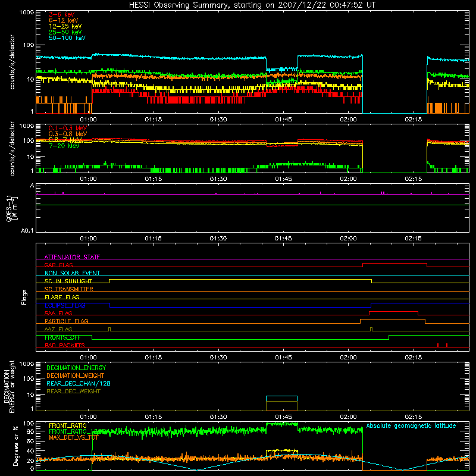Click counts/s/detector label of the MeV panel
476x476 pixels.
tap(12, 148)
